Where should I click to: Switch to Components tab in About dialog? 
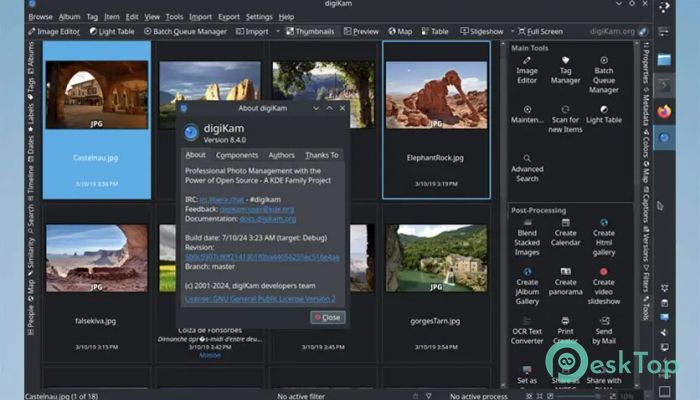tap(237, 155)
